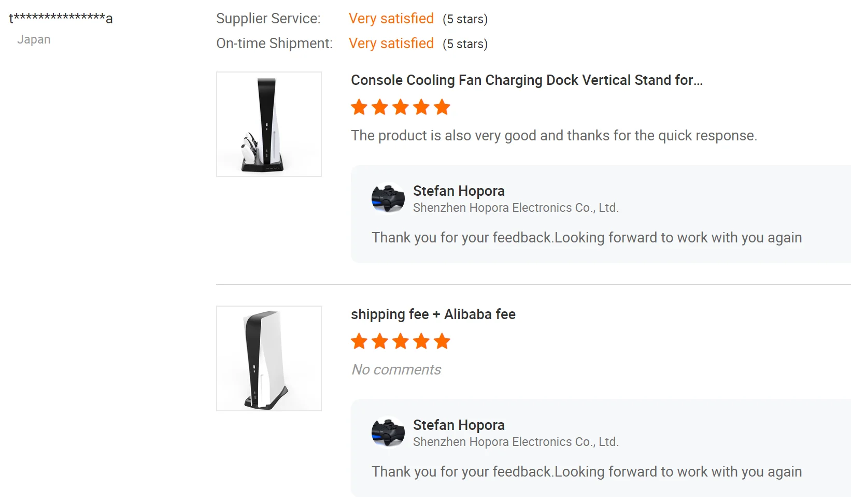The height and width of the screenshot is (504, 851).
Task: Click Stefan Hopora's avatar in the second reply
Action: (x=388, y=433)
